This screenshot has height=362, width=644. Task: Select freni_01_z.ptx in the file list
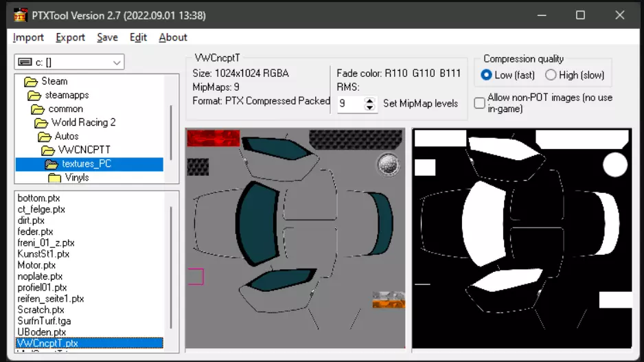[45, 243]
